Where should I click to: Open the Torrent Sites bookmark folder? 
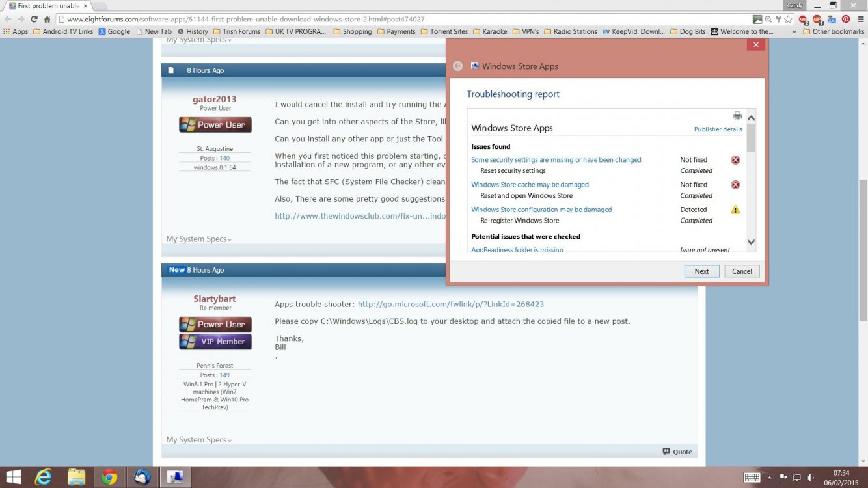444,31
